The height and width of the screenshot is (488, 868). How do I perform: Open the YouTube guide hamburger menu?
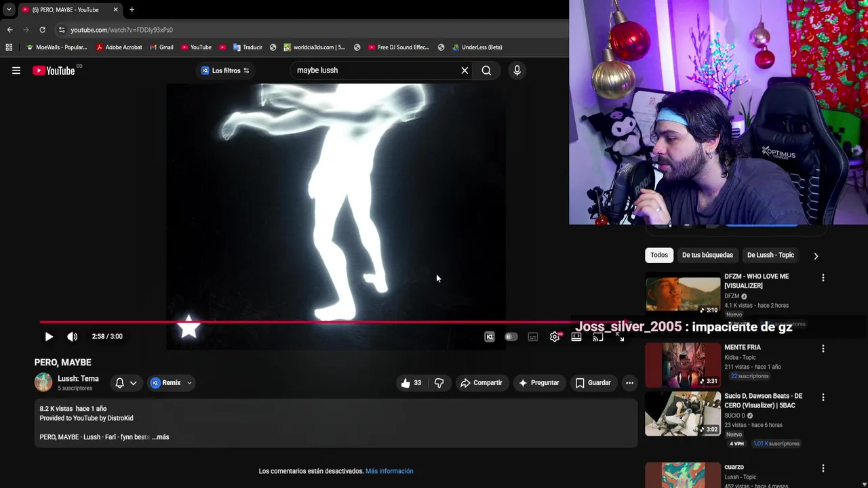point(16,70)
